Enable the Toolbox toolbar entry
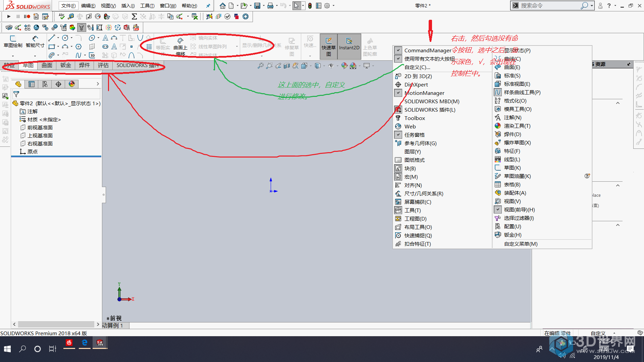Image resolution: width=644 pixels, height=362 pixels. [x=415, y=118]
